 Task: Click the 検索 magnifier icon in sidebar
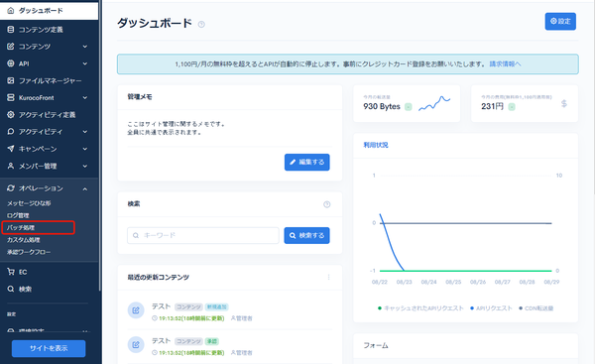pyautogui.click(x=11, y=289)
